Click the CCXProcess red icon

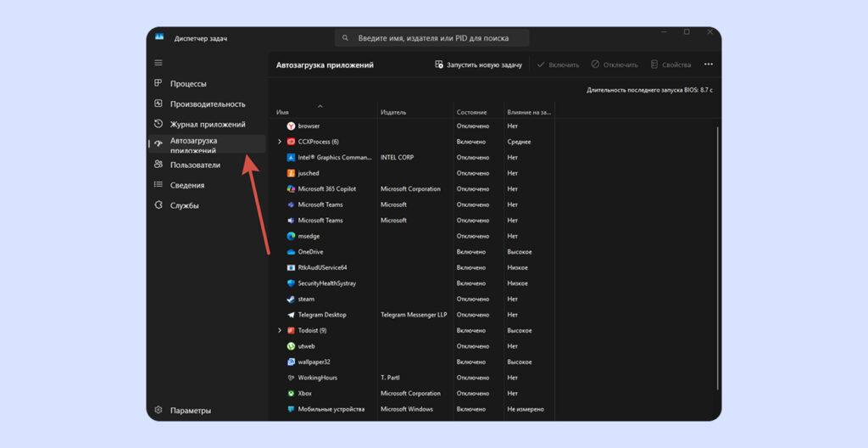pos(292,142)
